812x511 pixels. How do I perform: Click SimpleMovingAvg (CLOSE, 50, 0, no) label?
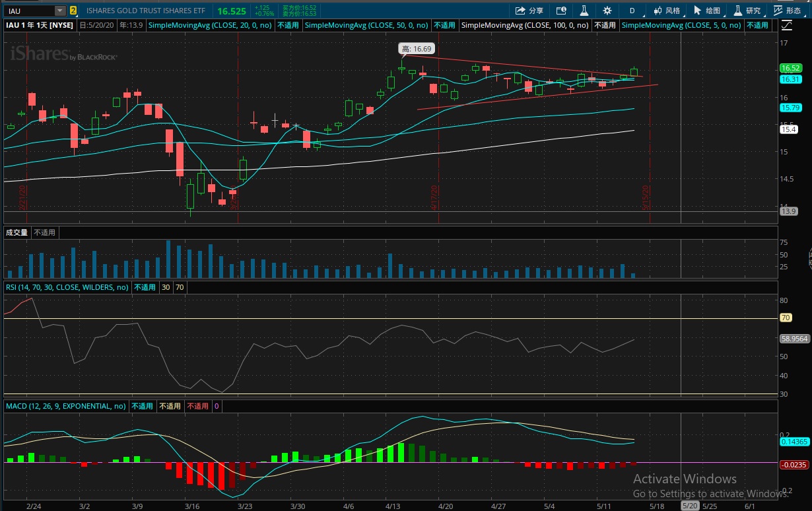coord(367,25)
